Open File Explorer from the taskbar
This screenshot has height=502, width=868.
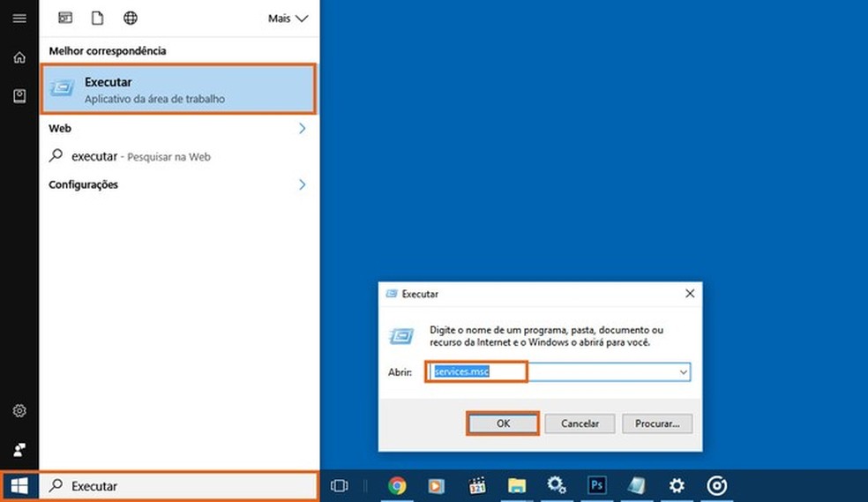point(517,486)
